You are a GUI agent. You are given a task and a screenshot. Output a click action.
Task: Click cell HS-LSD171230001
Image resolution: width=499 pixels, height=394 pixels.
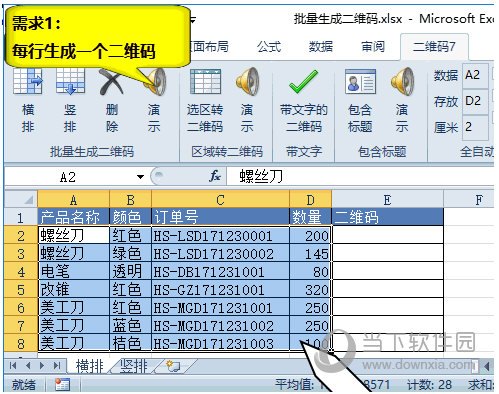tap(220, 235)
